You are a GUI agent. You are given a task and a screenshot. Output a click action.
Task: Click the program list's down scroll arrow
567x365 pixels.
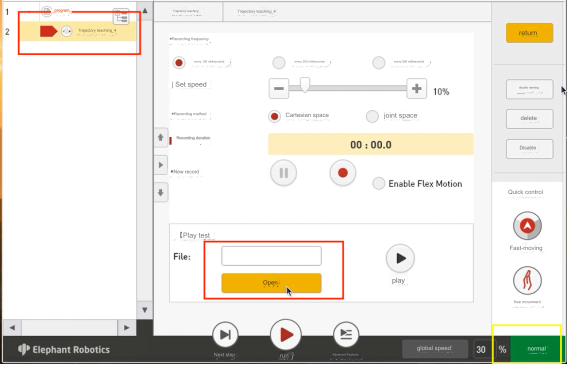coord(145,310)
